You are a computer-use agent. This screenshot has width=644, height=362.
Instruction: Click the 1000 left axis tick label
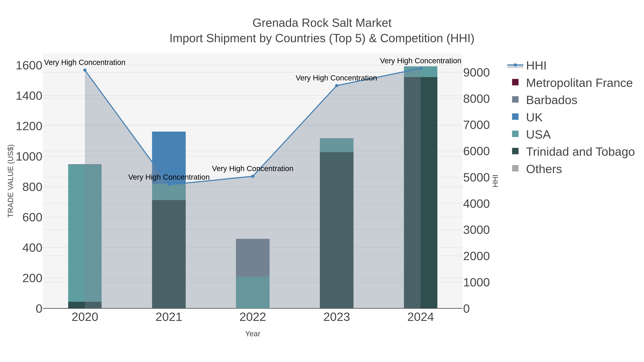(29, 157)
